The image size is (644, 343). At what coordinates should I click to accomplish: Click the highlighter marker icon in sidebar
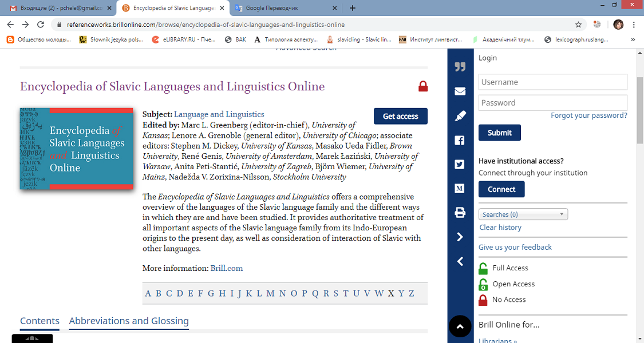[460, 116]
